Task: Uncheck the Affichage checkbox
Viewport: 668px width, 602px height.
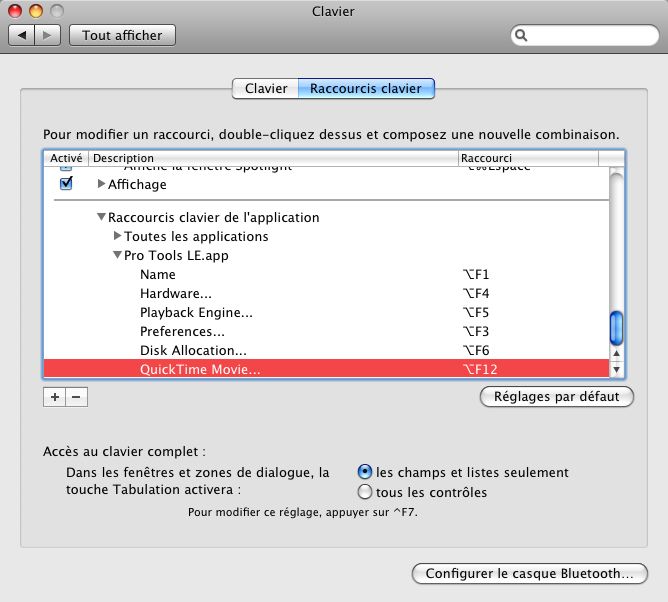Action: pos(66,184)
